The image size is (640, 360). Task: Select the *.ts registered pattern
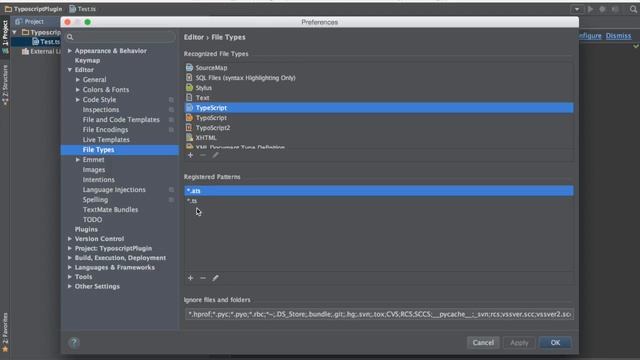(379, 201)
